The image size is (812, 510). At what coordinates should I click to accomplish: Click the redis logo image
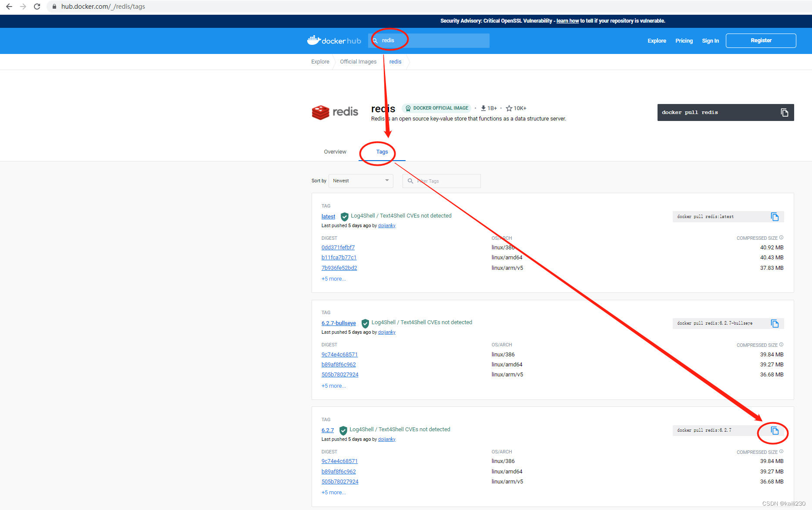[x=335, y=112]
